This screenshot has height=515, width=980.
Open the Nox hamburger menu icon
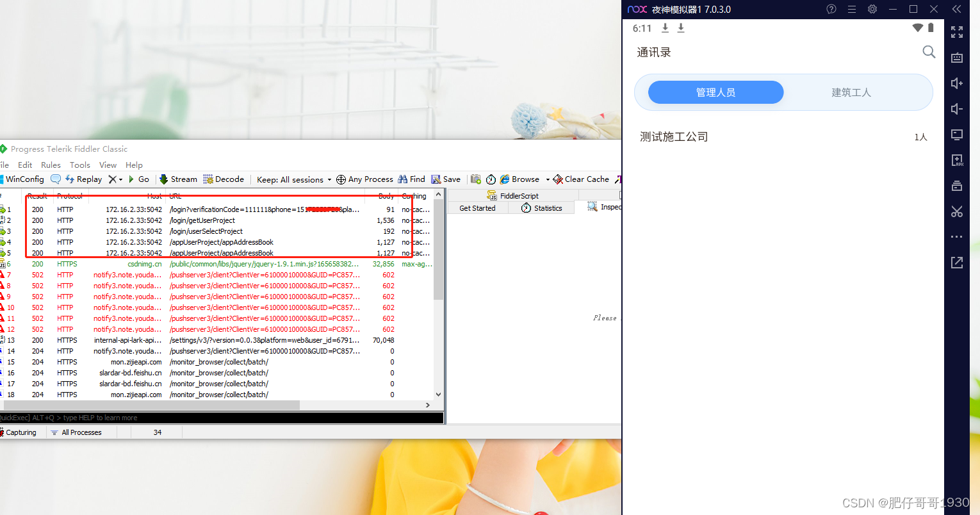point(852,9)
